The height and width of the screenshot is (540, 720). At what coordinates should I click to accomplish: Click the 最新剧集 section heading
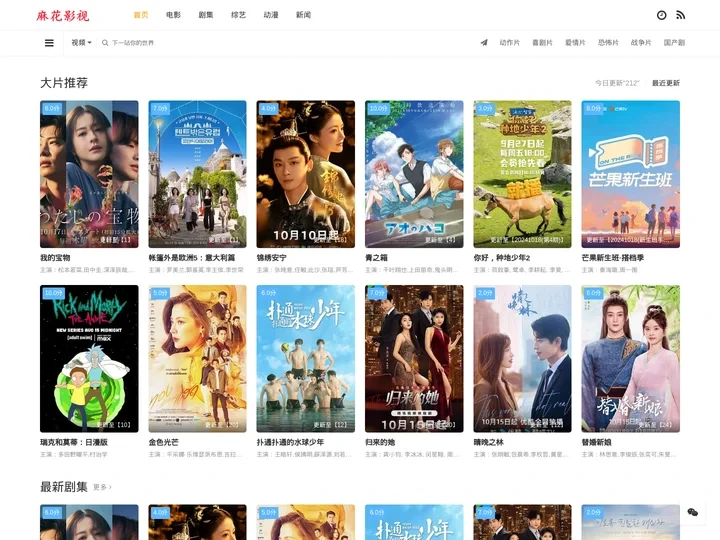click(64, 487)
